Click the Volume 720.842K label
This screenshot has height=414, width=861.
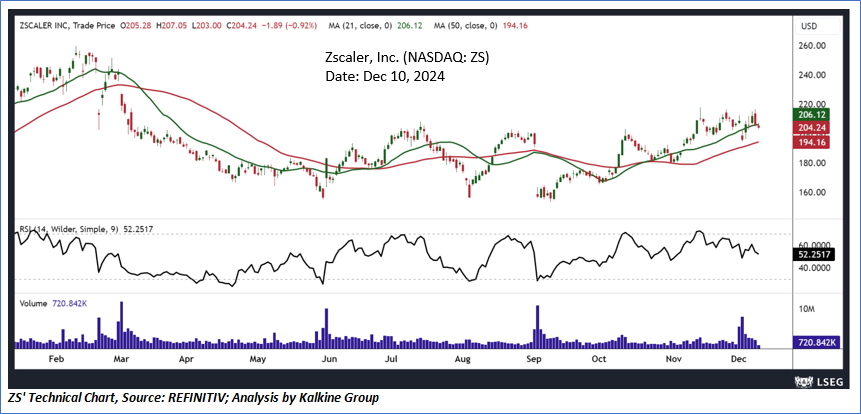click(53, 303)
